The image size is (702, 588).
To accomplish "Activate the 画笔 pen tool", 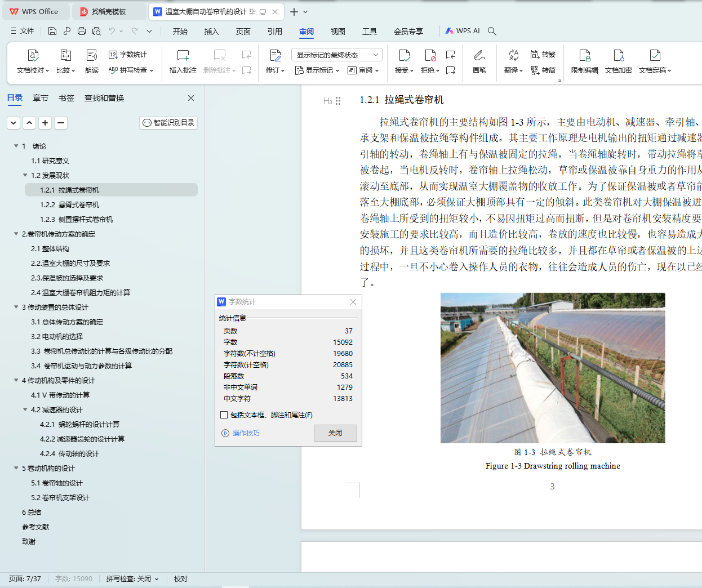I will (x=479, y=62).
